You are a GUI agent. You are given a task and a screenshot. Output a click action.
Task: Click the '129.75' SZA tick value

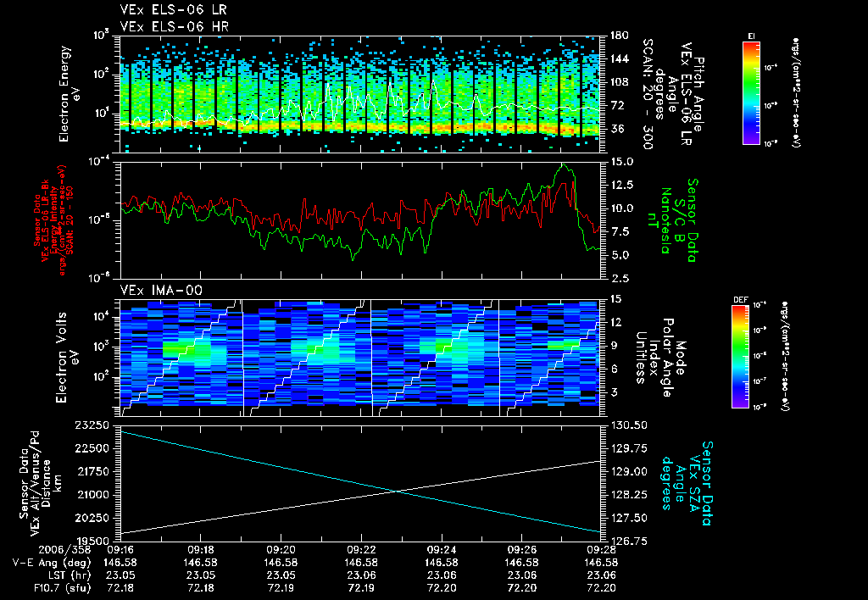(x=630, y=448)
